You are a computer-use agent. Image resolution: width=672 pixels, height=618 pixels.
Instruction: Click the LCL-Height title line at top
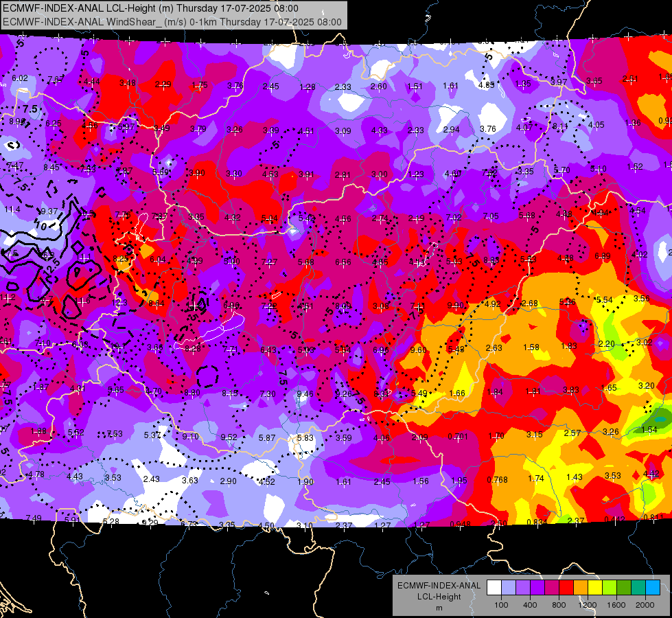pyautogui.click(x=150, y=8)
